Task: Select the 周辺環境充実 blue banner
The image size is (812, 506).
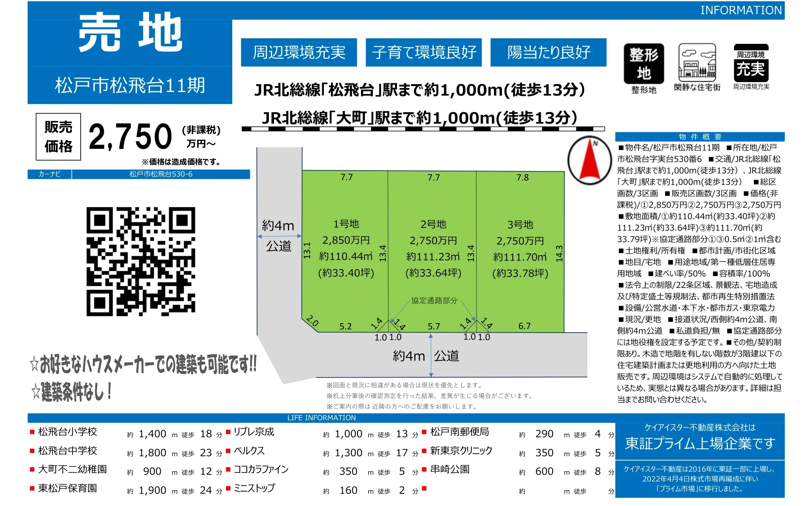Action: click(x=299, y=52)
